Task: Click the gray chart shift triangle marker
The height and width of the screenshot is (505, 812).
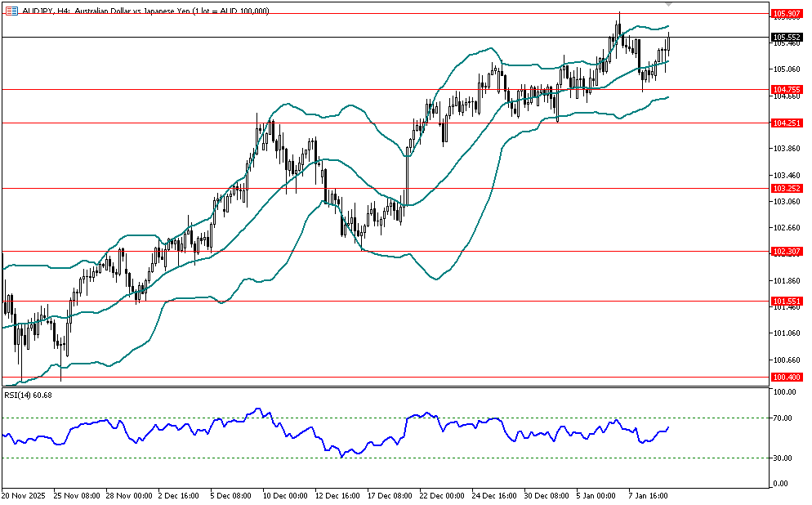Action: (668, 4)
